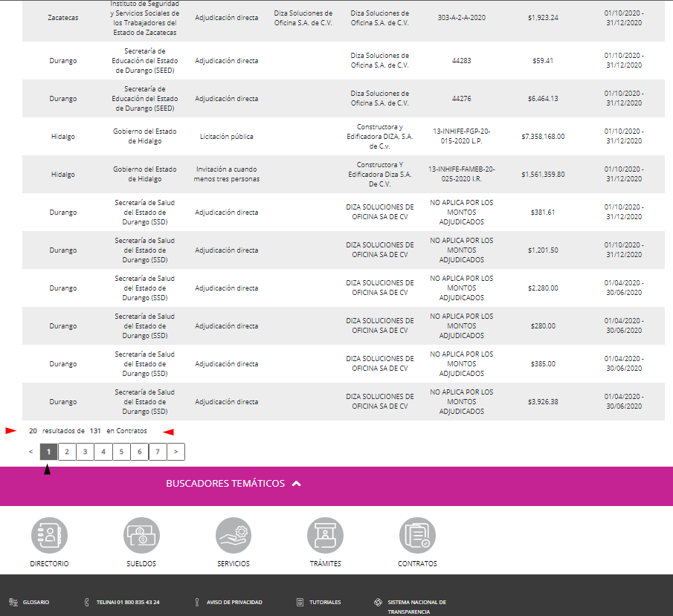Click the amount $381.61
673x616 pixels.
[543, 212]
